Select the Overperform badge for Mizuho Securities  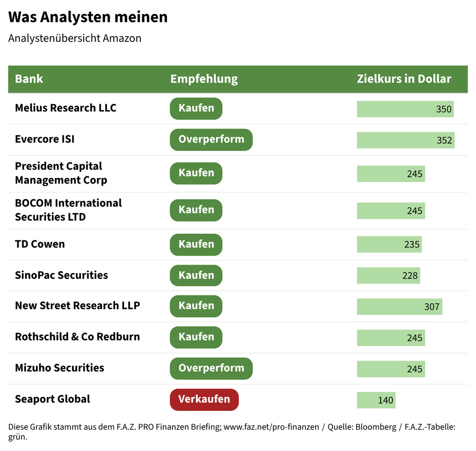[211, 368]
